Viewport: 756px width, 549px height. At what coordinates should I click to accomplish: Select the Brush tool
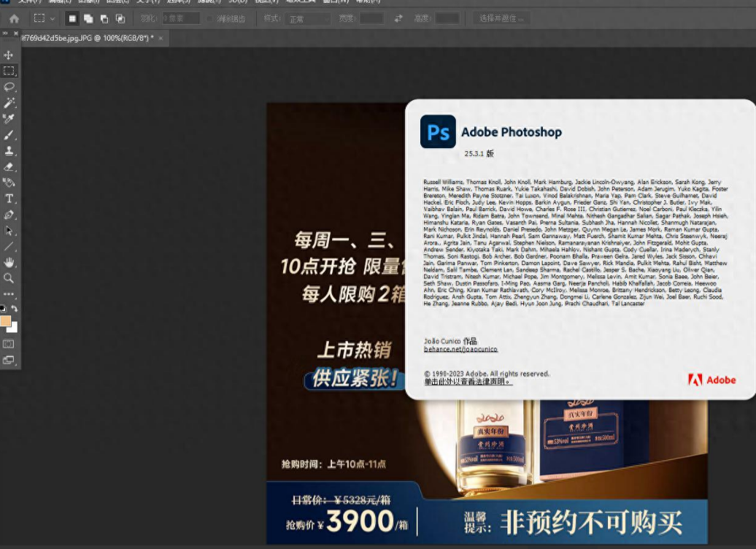pos(9,135)
